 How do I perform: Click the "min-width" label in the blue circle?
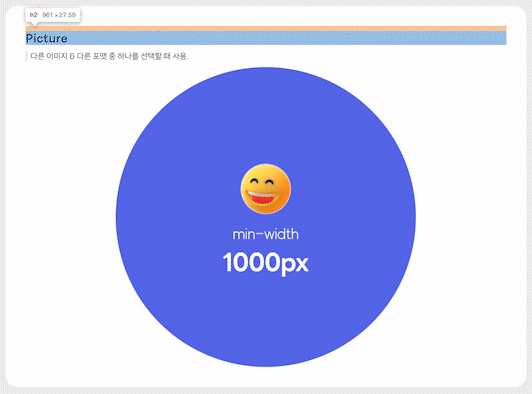(x=265, y=234)
